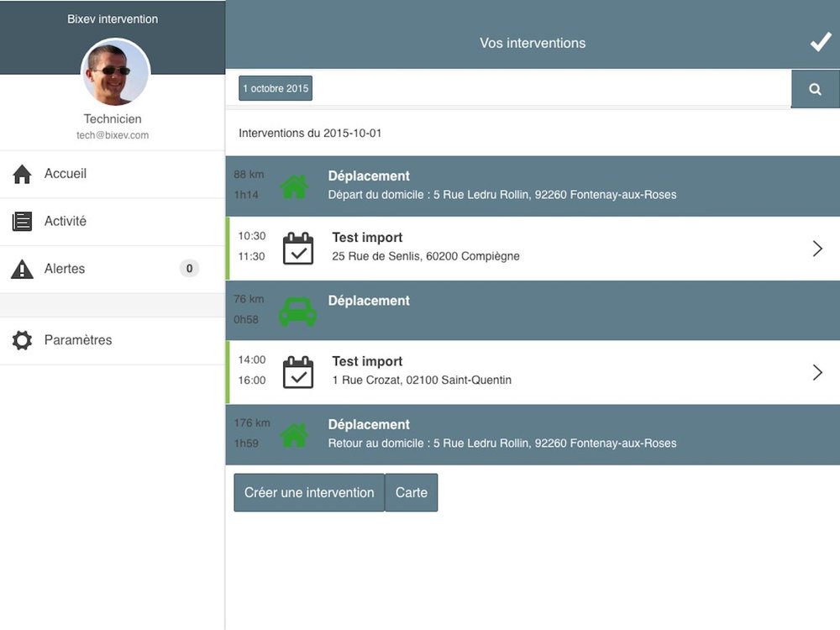Click the green house icon for Départ du domicile

[x=295, y=185]
